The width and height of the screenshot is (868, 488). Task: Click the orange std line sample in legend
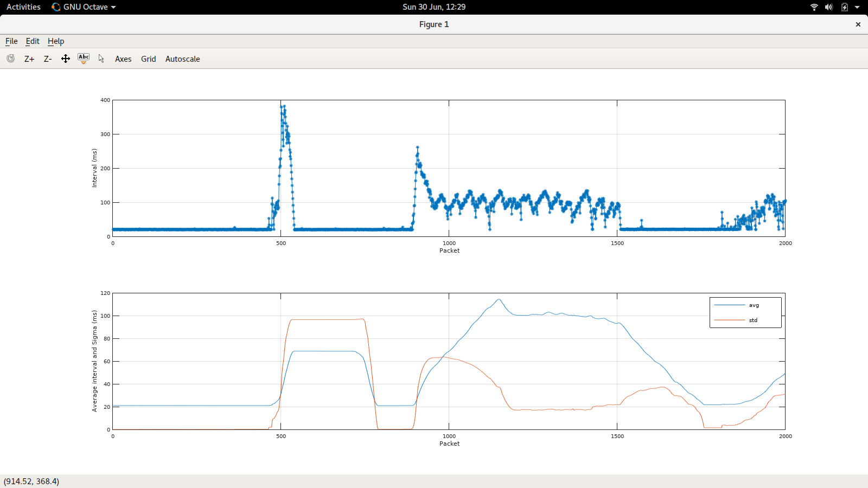(x=730, y=320)
